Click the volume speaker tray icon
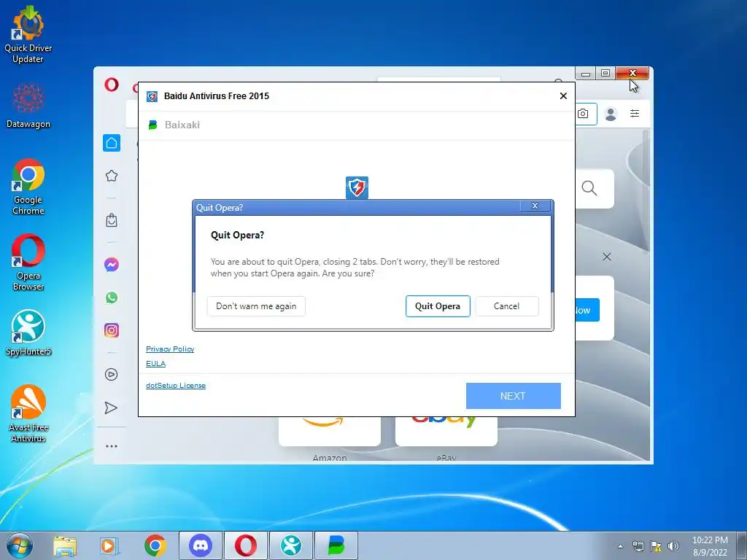Viewport: 747px width, 560px height. pyautogui.click(x=673, y=546)
